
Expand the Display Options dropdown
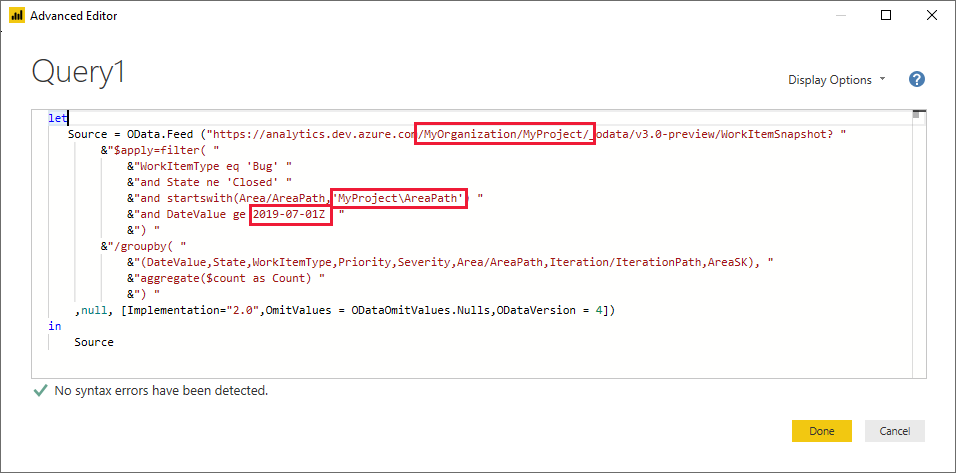coord(837,80)
